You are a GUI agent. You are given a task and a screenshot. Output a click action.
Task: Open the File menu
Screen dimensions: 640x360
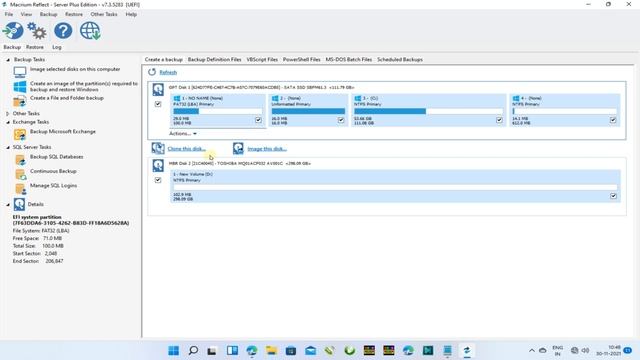coord(9,14)
